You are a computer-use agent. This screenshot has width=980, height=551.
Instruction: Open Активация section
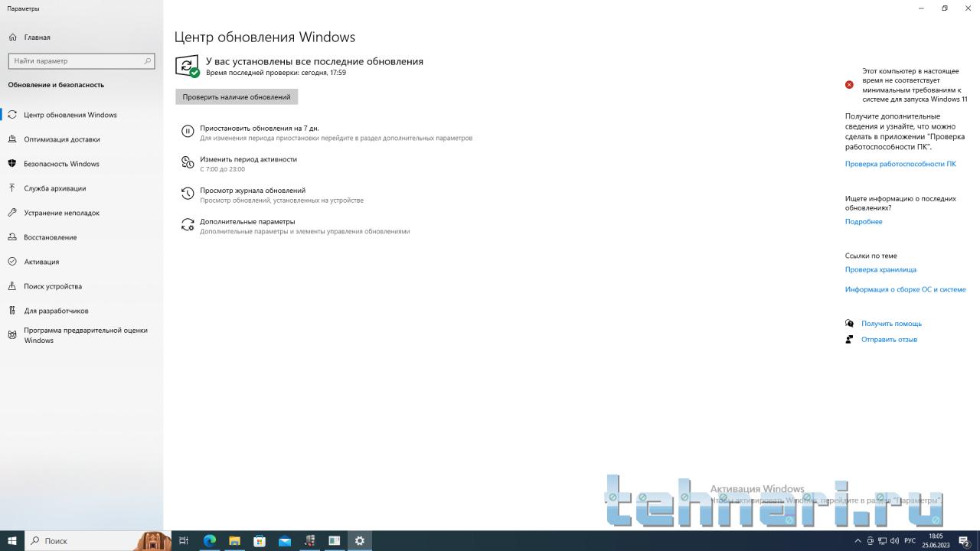coord(81,262)
